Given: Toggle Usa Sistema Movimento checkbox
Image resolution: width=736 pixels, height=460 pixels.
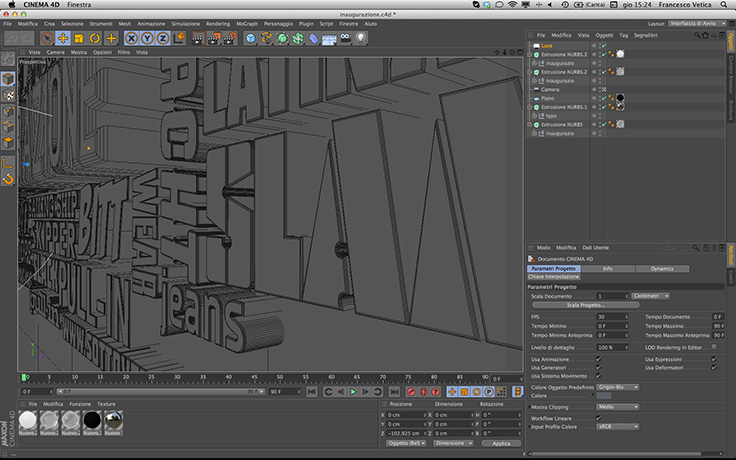Looking at the screenshot, I should click(598, 376).
